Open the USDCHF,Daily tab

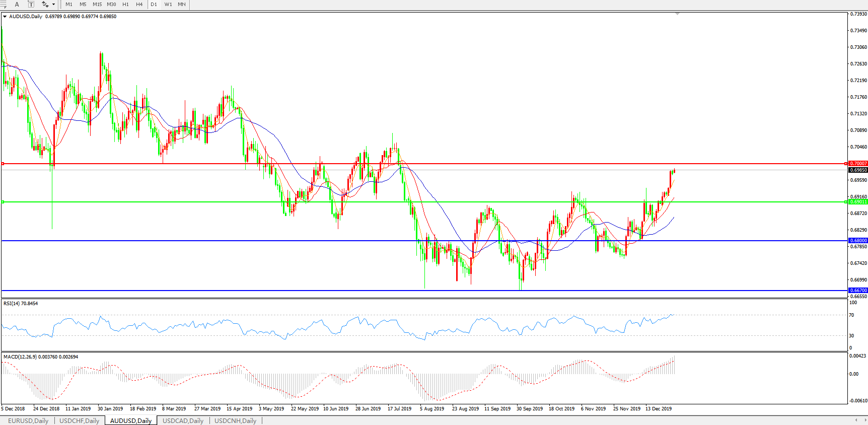[80, 420]
